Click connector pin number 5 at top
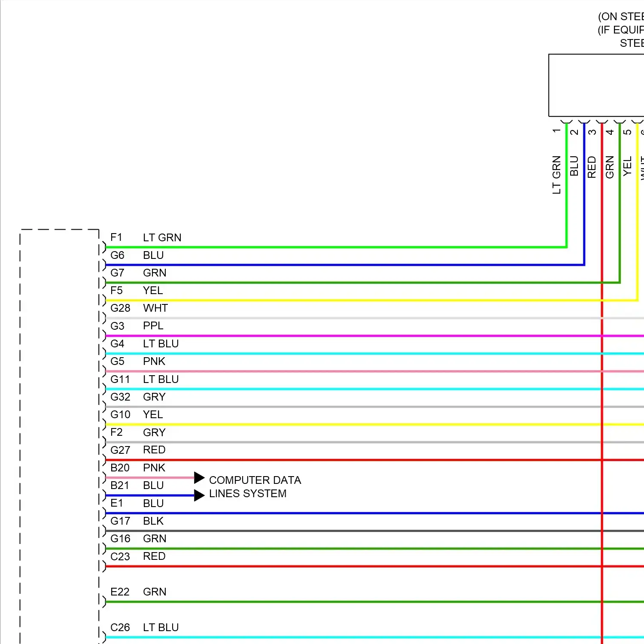Viewport: 644px width, 644px height. pyautogui.click(x=627, y=132)
